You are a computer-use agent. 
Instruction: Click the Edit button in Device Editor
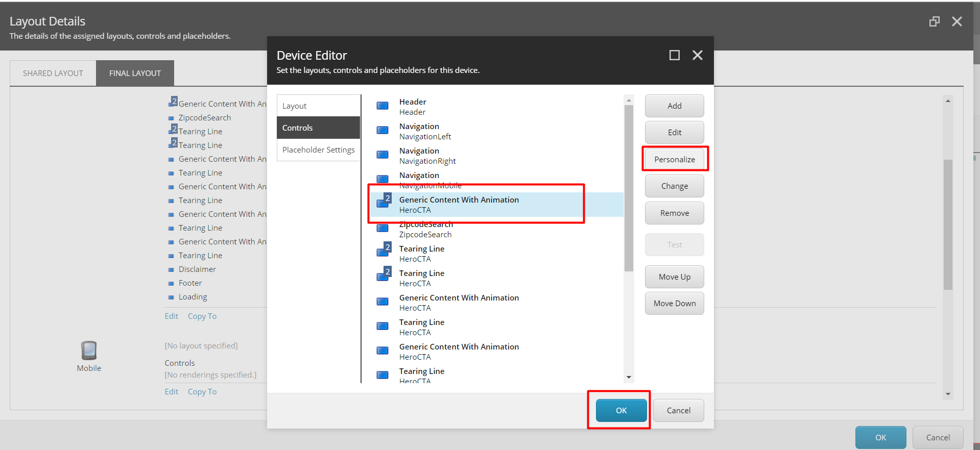point(675,132)
